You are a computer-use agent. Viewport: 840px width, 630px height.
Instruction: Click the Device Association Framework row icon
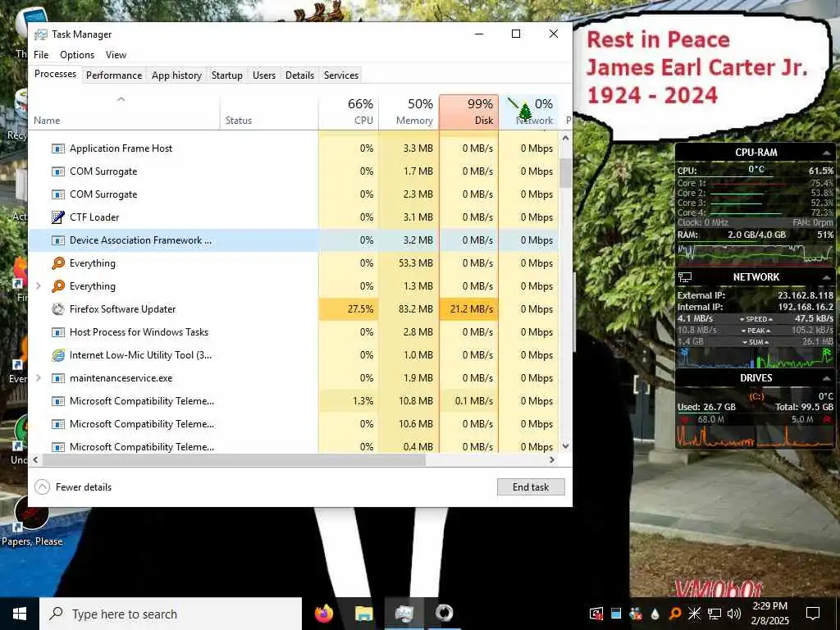pos(58,240)
